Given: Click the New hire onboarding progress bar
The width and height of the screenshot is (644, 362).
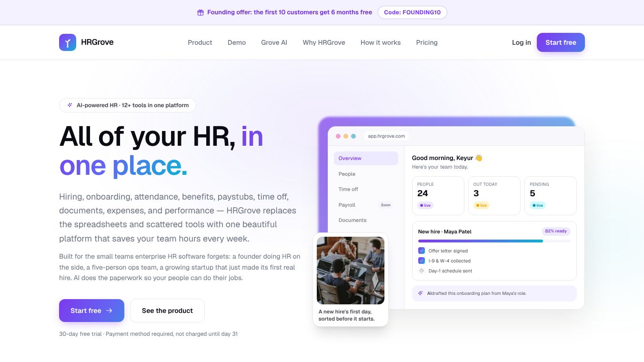Looking at the screenshot, I should [x=494, y=241].
